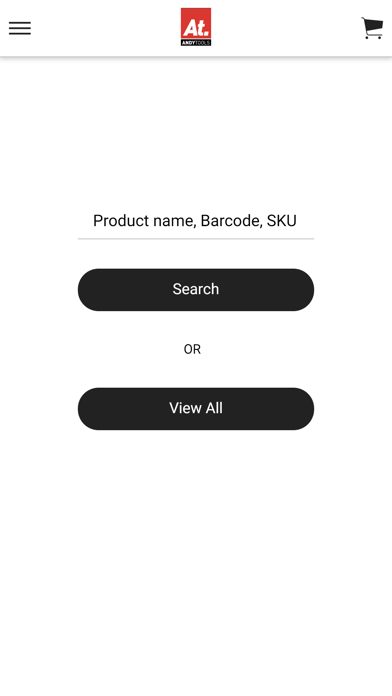Image resolution: width=392 pixels, height=696 pixels.
Task: Submit the product search
Action: coord(196,289)
